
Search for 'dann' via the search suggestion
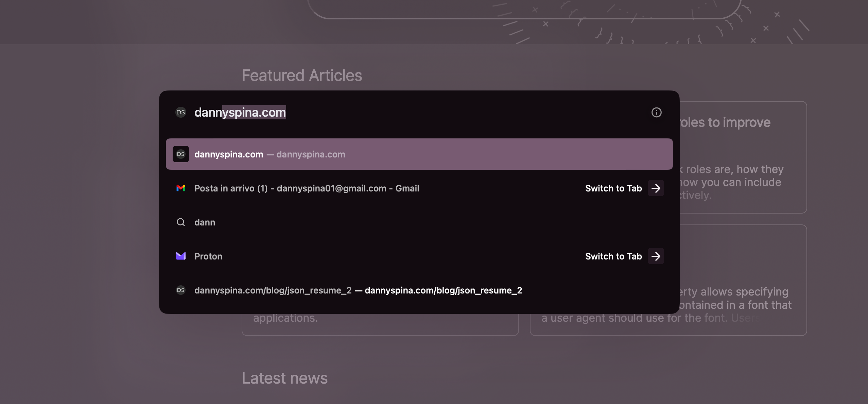419,222
